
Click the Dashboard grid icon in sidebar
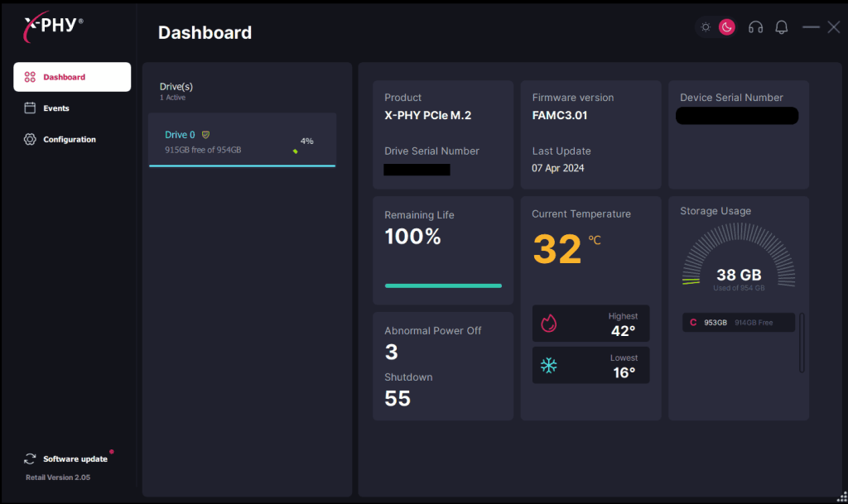(x=30, y=77)
